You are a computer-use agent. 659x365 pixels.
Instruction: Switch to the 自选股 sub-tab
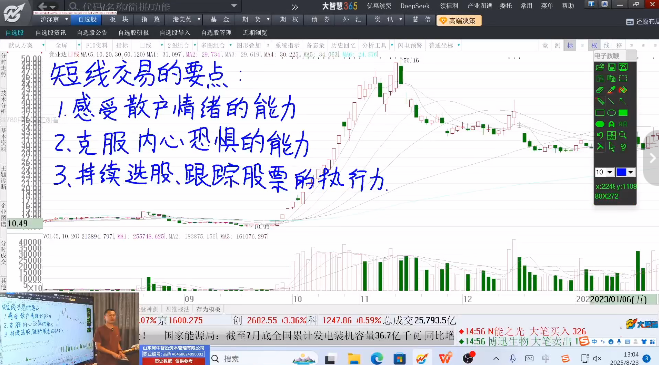[x=14, y=32]
